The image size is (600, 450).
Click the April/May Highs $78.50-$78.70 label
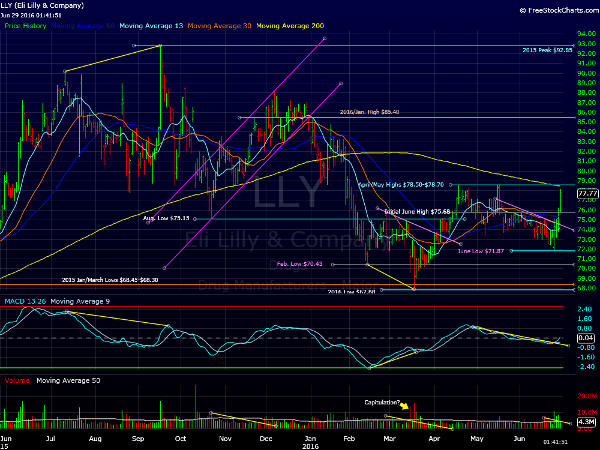point(401,184)
